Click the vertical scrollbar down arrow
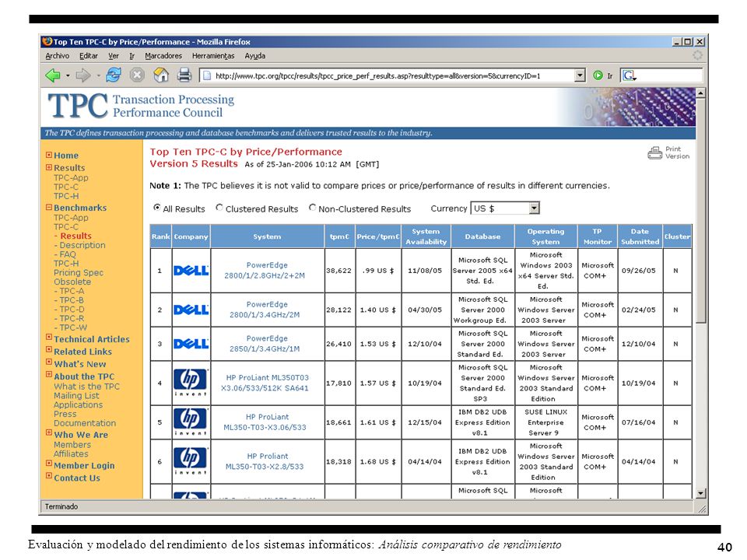This screenshot has width=747, height=560. 700,493
